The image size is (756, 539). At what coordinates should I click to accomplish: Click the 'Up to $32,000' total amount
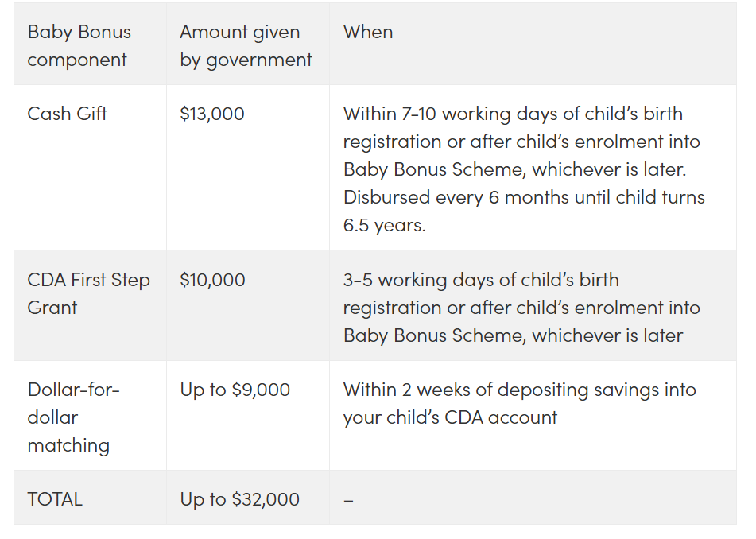(x=239, y=499)
